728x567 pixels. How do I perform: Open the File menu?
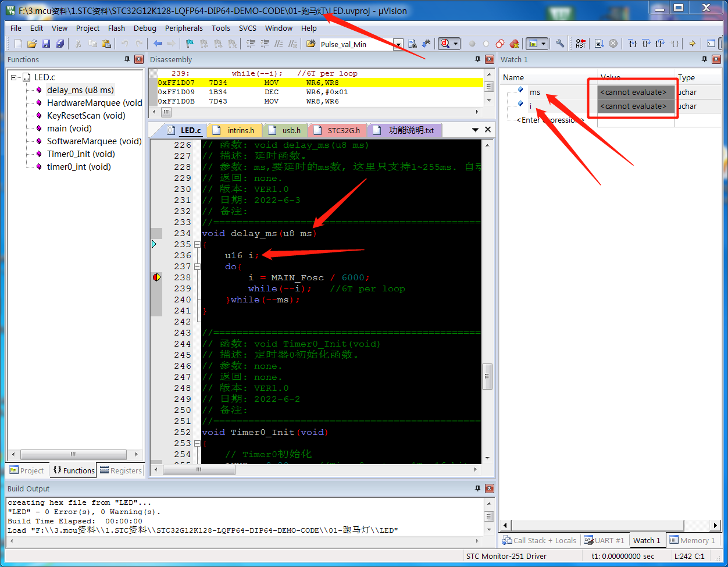pyautogui.click(x=16, y=28)
